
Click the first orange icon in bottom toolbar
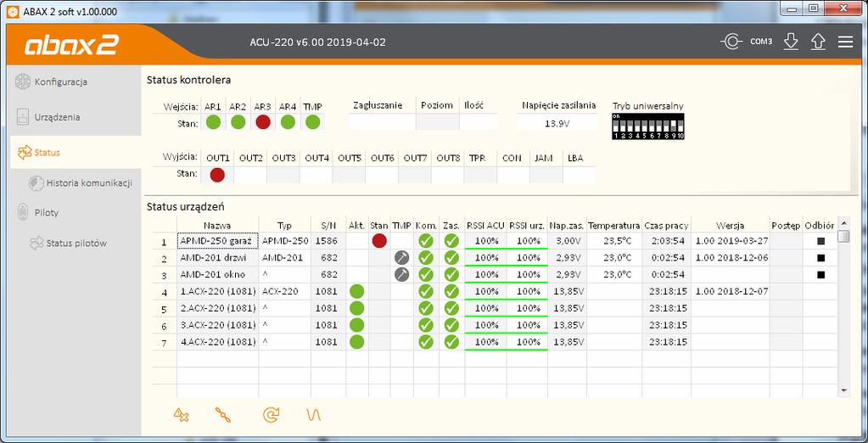pos(181,415)
